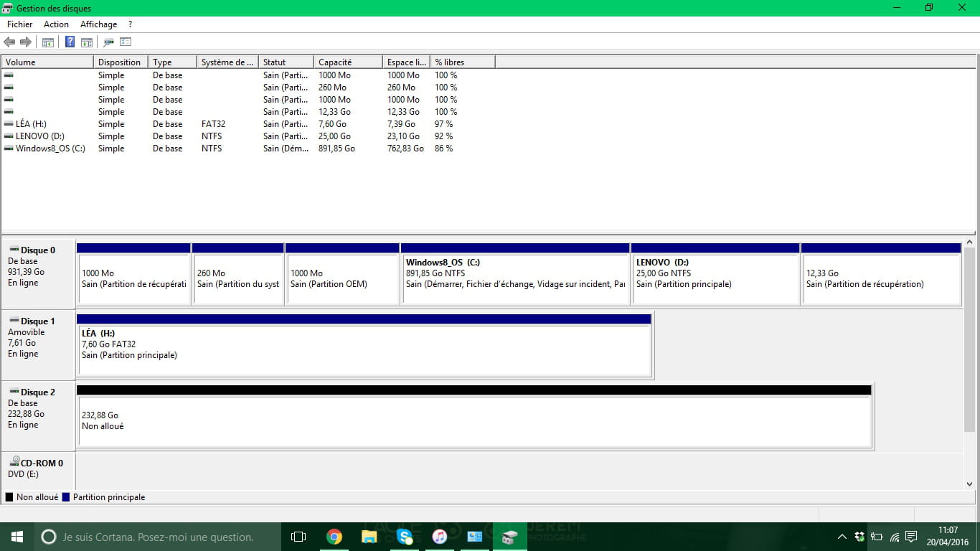Click the checklist settings toolbar icon
The image size is (980, 551).
126,42
